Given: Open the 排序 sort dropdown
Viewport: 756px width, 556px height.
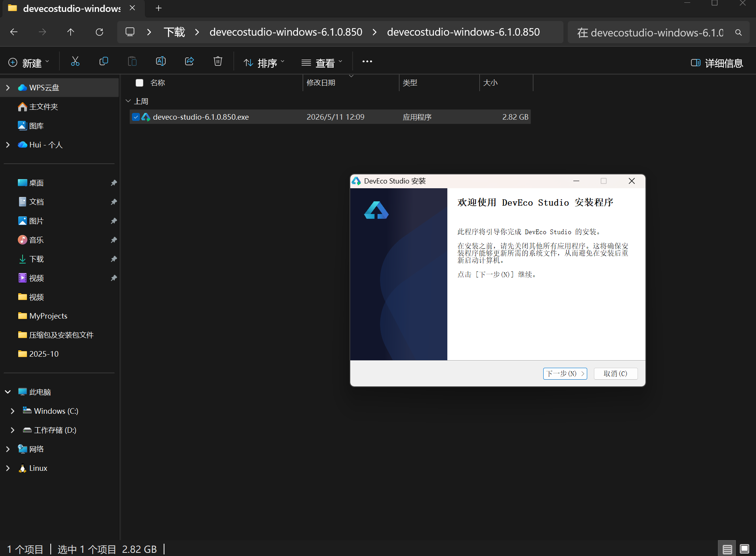Looking at the screenshot, I should tap(264, 63).
